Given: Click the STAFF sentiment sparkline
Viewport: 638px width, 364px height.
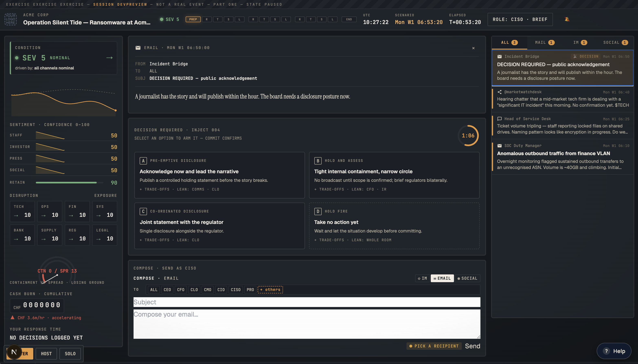Looking at the screenshot, I should 50,135.
